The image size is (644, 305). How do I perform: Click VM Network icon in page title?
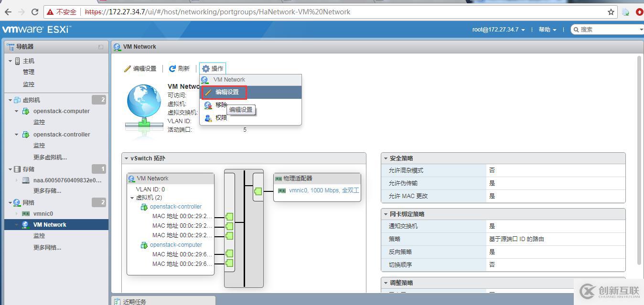tap(118, 47)
